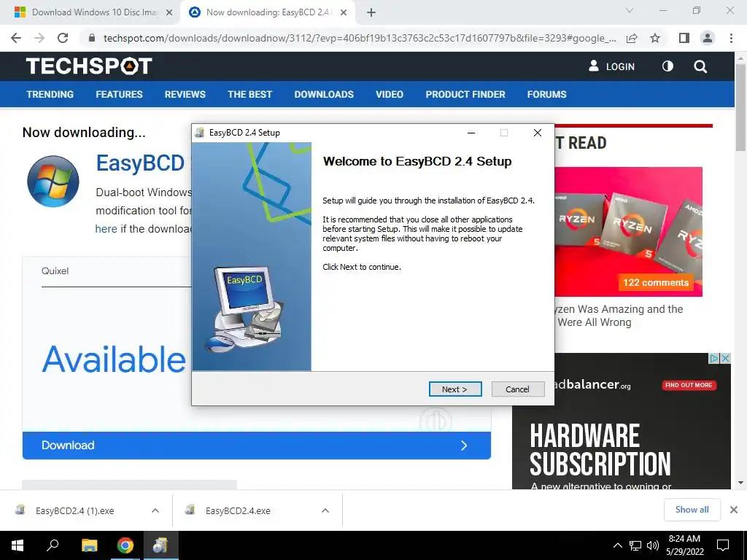Click Show all downloads
747x560 pixels.
692,510
